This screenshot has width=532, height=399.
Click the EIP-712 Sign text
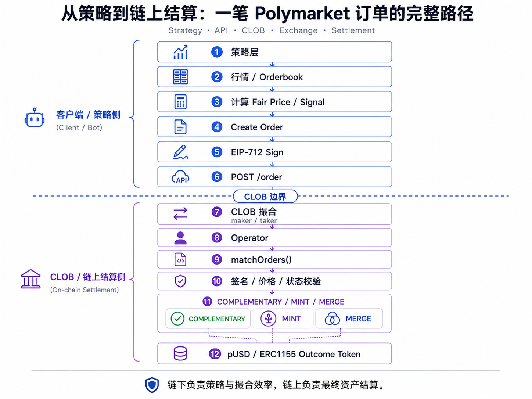[257, 152]
